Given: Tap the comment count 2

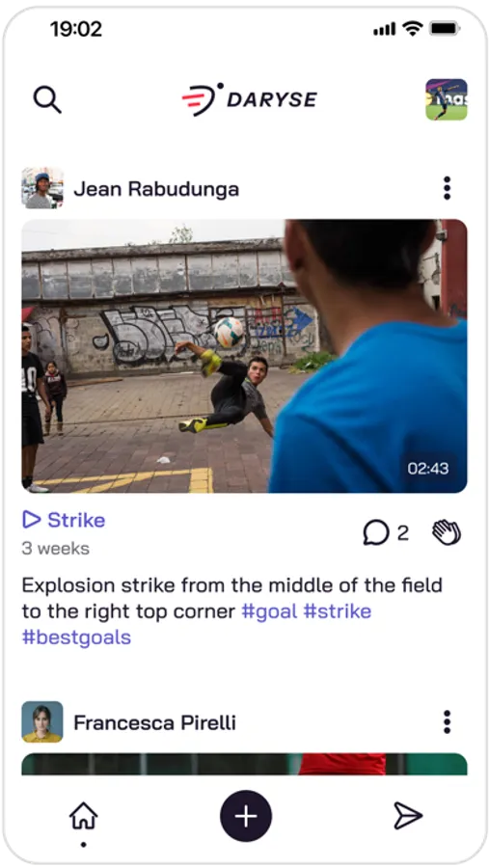Looking at the screenshot, I should [x=402, y=532].
